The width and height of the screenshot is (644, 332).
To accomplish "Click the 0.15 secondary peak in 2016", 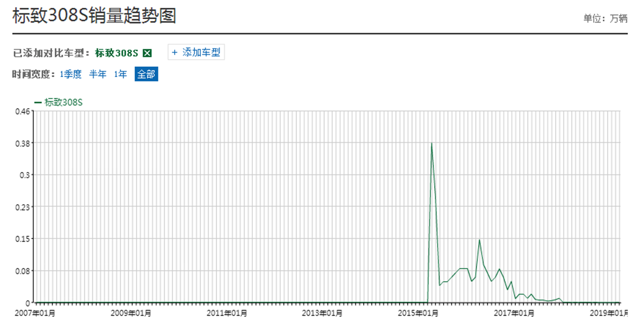I will click(x=479, y=240).
